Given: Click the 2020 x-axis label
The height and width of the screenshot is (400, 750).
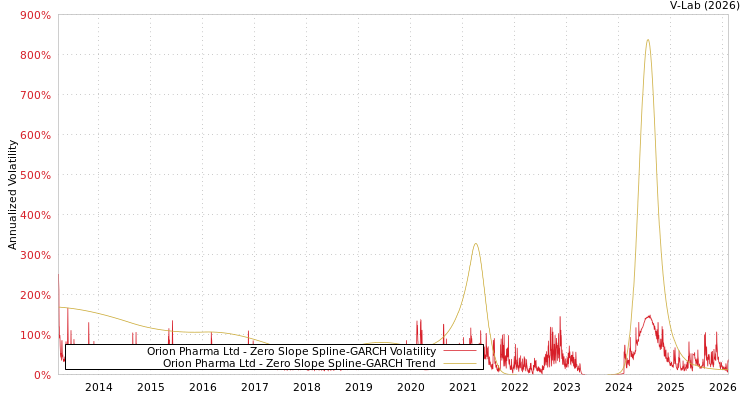Looking at the screenshot, I should click(x=411, y=387).
